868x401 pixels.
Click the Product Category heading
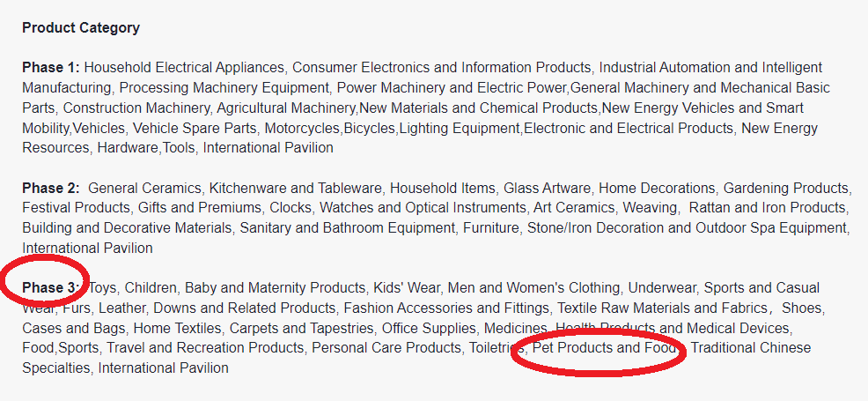[81, 27]
